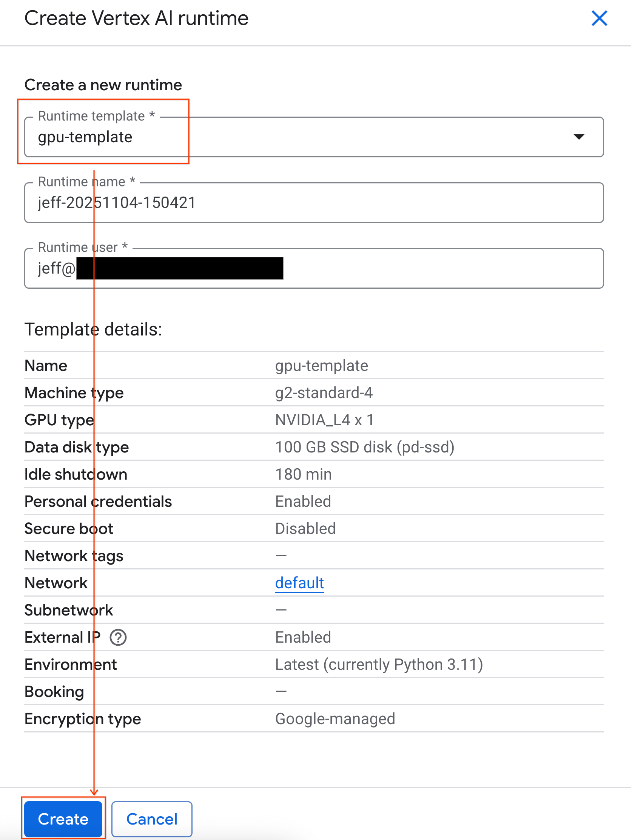Click the Cancel button
Image resolution: width=632 pixels, height=840 pixels.
(152, 819)
